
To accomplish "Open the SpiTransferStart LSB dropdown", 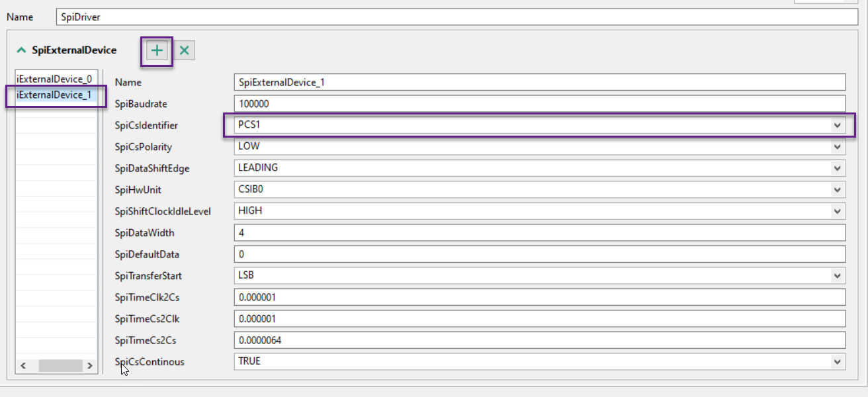I will click(838, 276).
